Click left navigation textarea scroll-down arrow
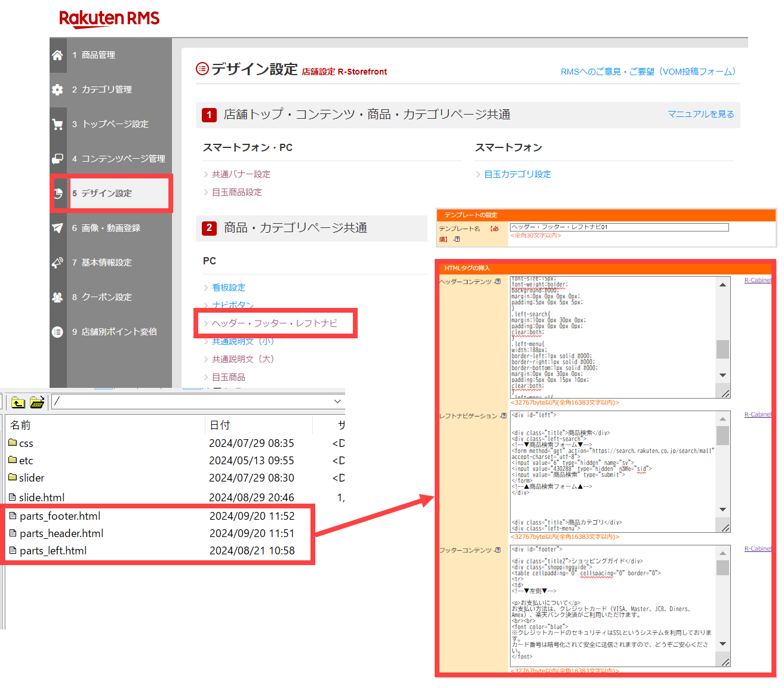This screenshot has width=784, height=688. coord(722,510)
